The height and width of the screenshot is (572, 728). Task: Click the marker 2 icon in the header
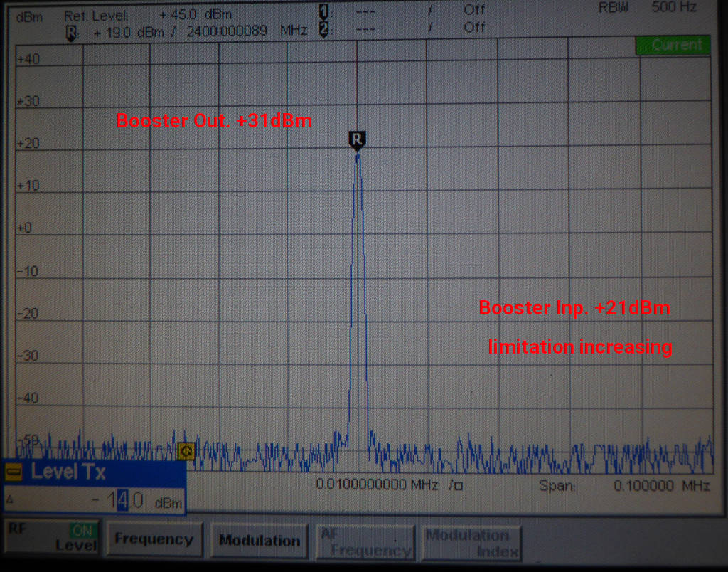324,30
